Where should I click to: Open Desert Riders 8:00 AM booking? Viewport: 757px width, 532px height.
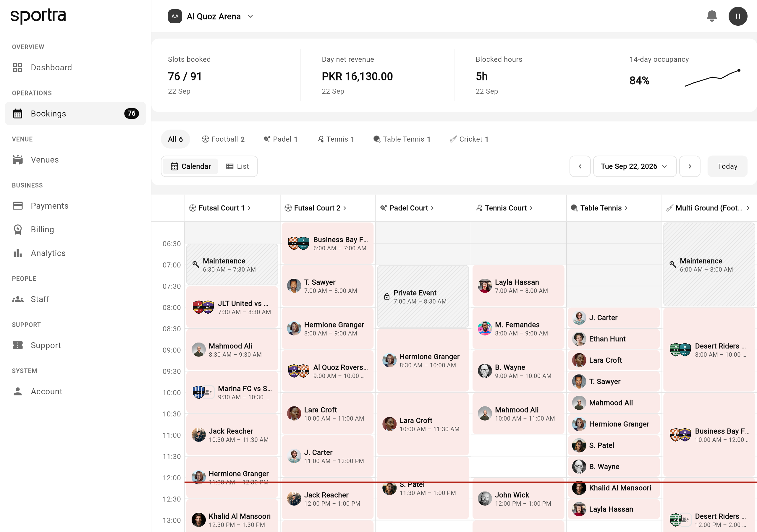pyautogui.click(x=709, y=349)
